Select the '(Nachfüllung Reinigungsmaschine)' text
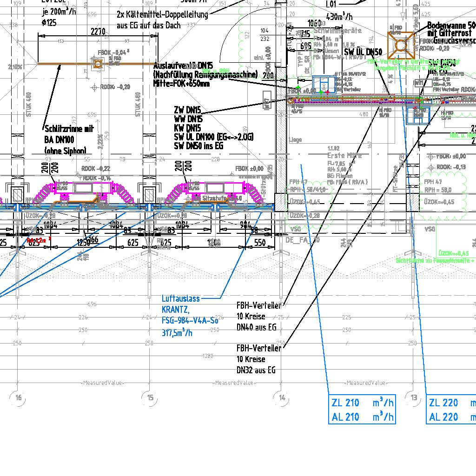The image size is (476, 476). [x=205, y=74]
